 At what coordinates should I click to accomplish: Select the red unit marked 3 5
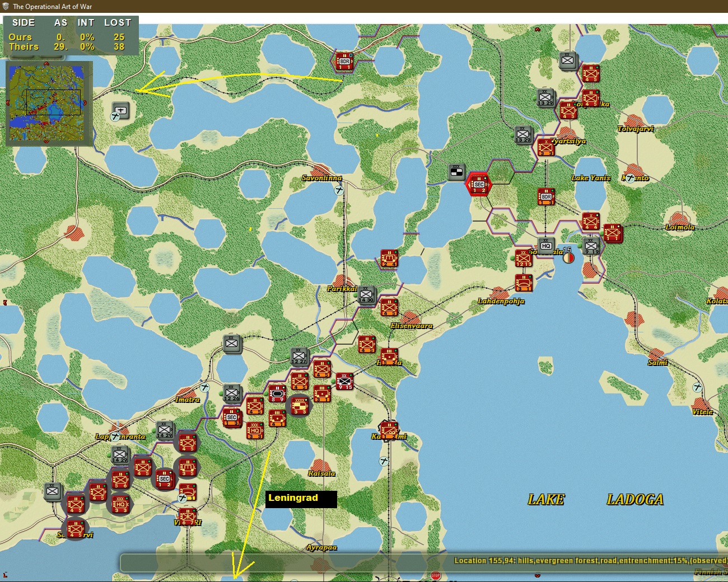(188, 467)
